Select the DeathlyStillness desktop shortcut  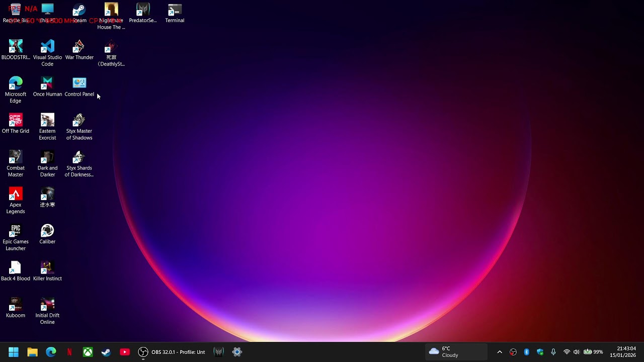[111, 53]
